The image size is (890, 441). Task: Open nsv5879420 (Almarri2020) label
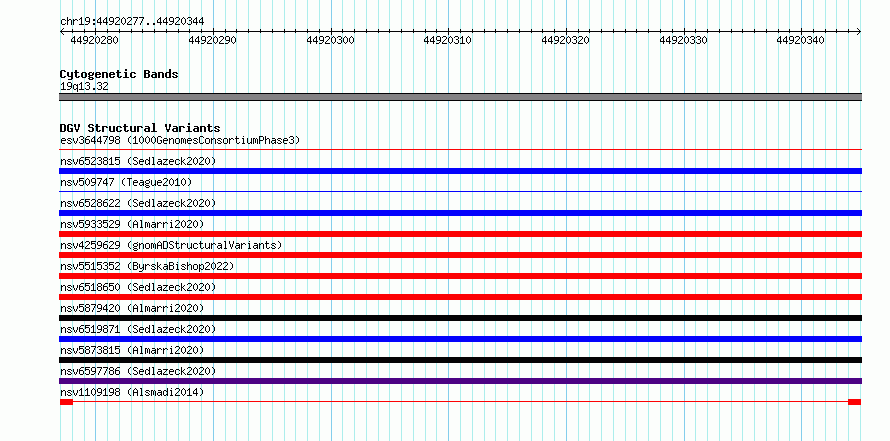click(x=132, y=308)
